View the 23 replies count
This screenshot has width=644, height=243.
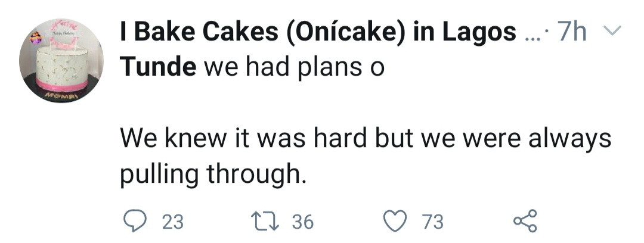point(173,222)
